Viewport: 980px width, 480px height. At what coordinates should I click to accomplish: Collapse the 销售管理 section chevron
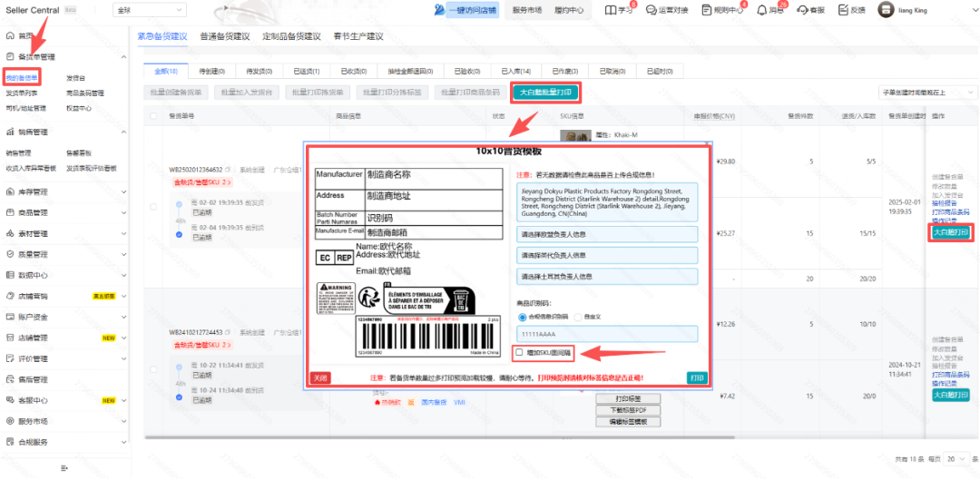tap(123, 132)
